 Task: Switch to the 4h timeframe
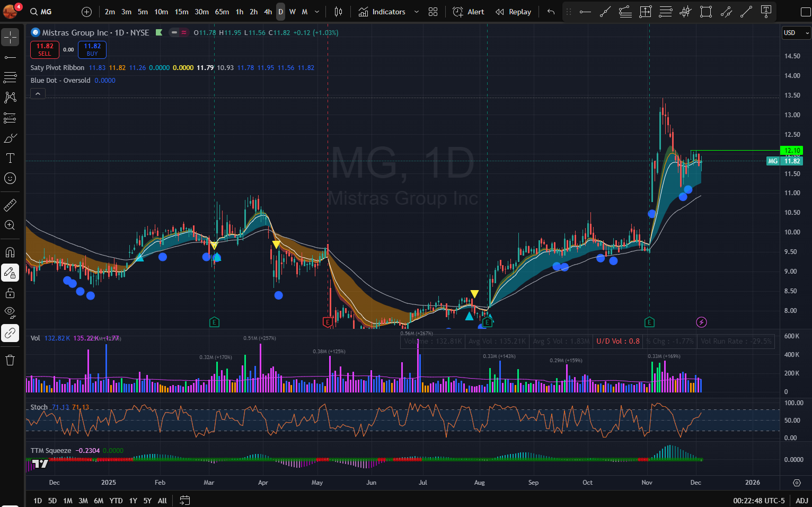(268, 12)
